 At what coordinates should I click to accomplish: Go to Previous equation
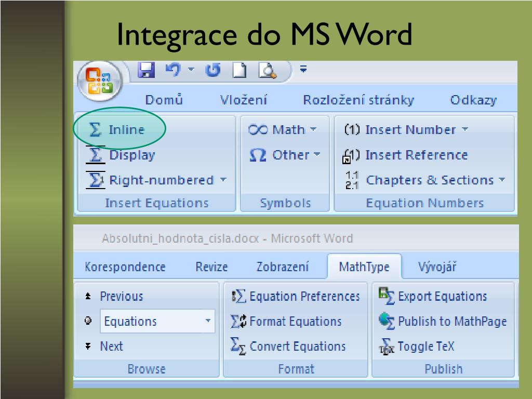coord(122,297)
